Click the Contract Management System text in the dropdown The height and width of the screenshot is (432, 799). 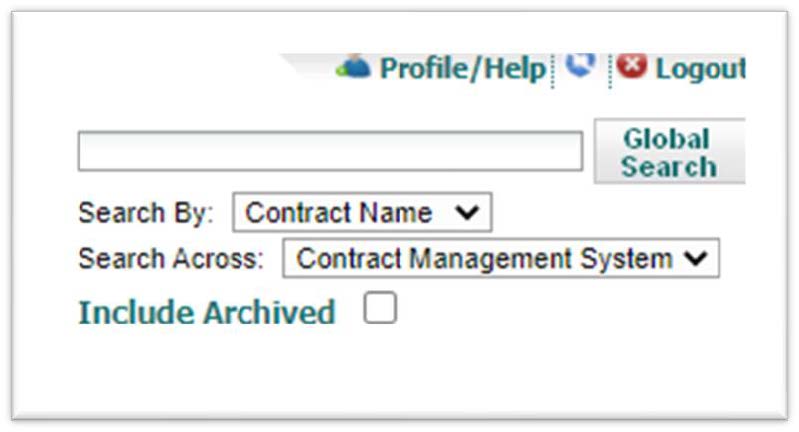click(485, 258)
